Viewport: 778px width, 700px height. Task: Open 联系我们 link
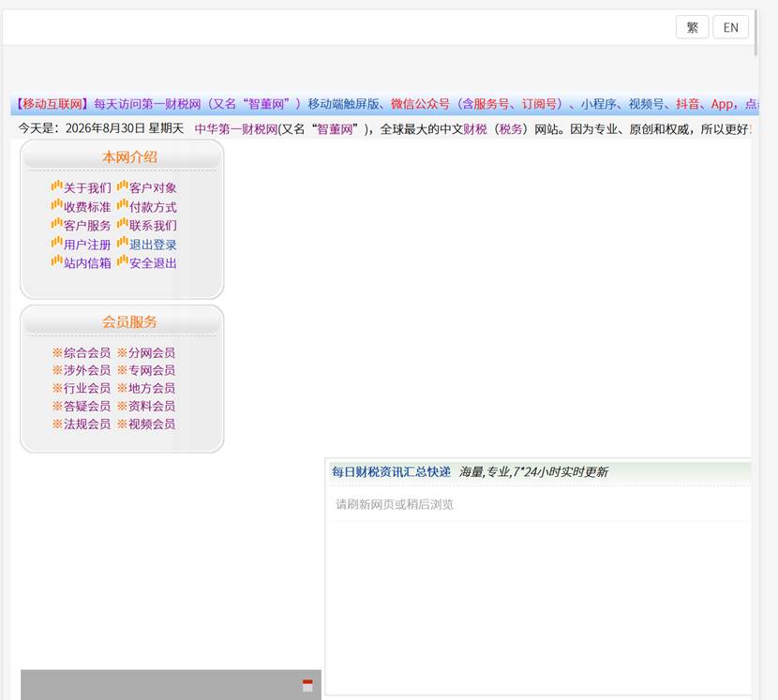click(x=153, y=226)
